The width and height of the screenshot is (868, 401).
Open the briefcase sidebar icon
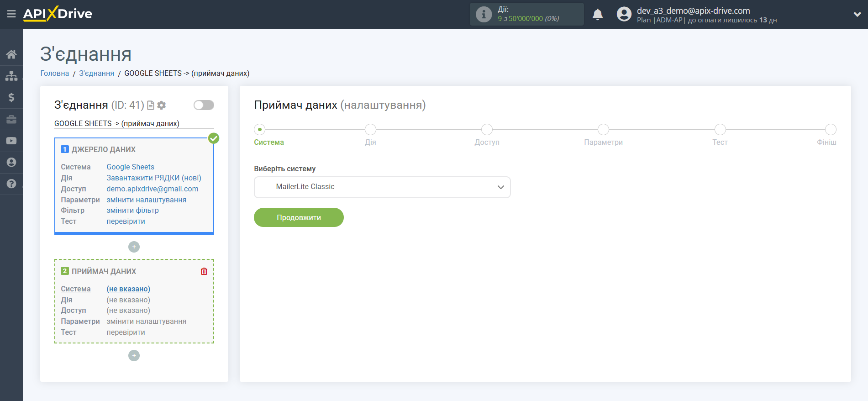[11, 119]
